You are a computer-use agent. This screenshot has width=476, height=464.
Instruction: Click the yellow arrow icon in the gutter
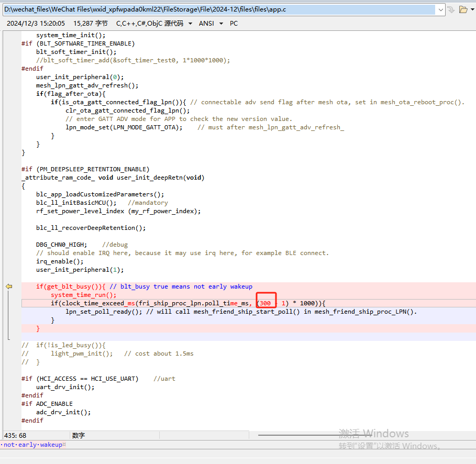[x=9, y=286]
